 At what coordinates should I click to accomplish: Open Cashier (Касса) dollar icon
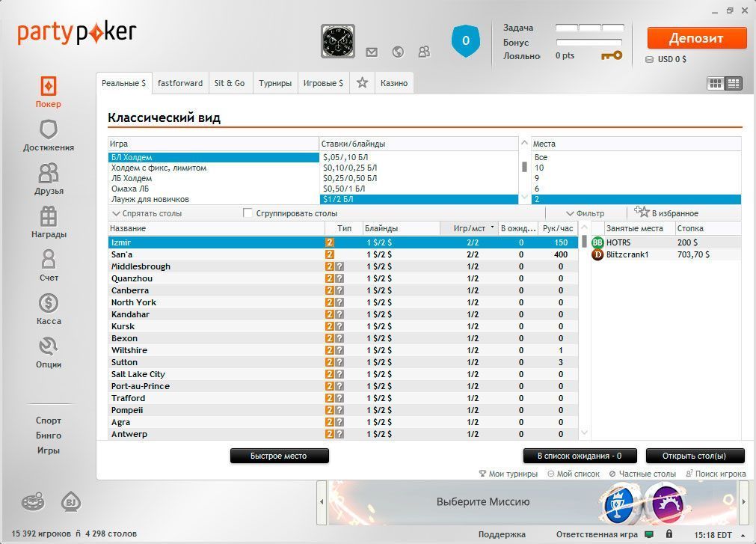coord(48,303)
